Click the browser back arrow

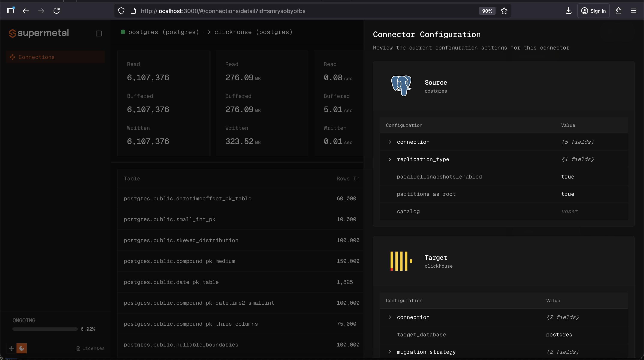click(26, 11)
